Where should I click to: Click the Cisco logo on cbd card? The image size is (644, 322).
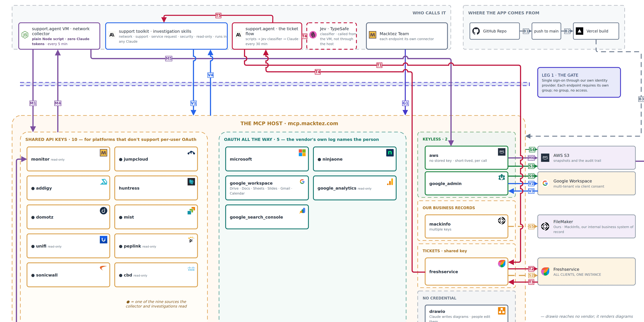pos(191,269)
